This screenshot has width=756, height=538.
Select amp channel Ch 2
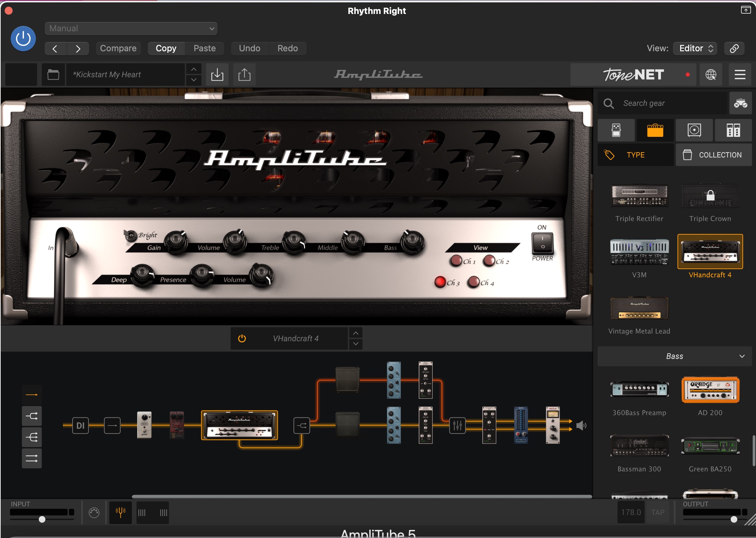(x=489, y=261)
